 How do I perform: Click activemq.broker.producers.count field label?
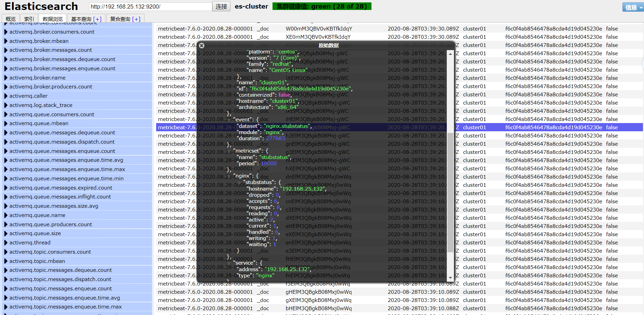51,87
